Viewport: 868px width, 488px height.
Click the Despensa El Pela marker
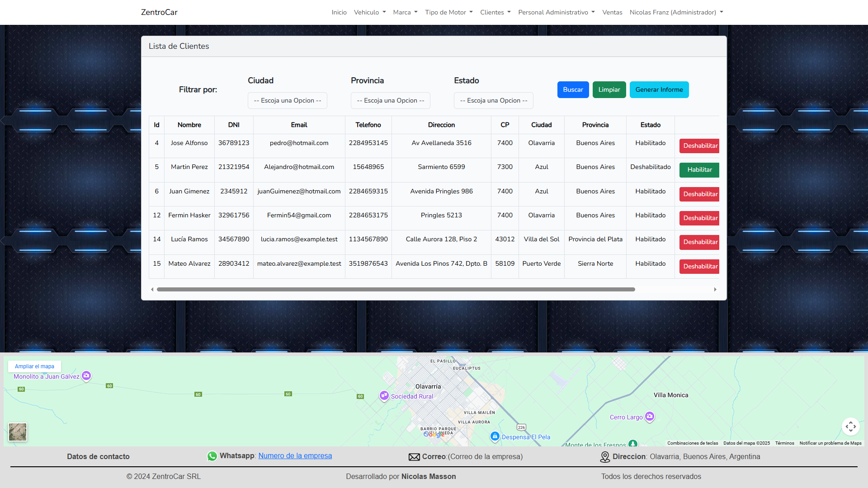click(495, 436)
